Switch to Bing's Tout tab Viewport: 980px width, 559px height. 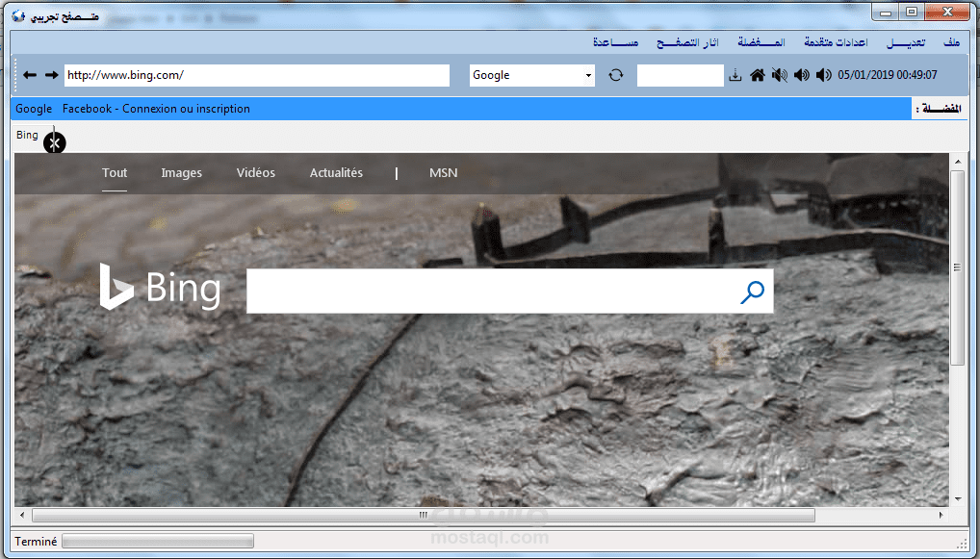pos(115,173)
